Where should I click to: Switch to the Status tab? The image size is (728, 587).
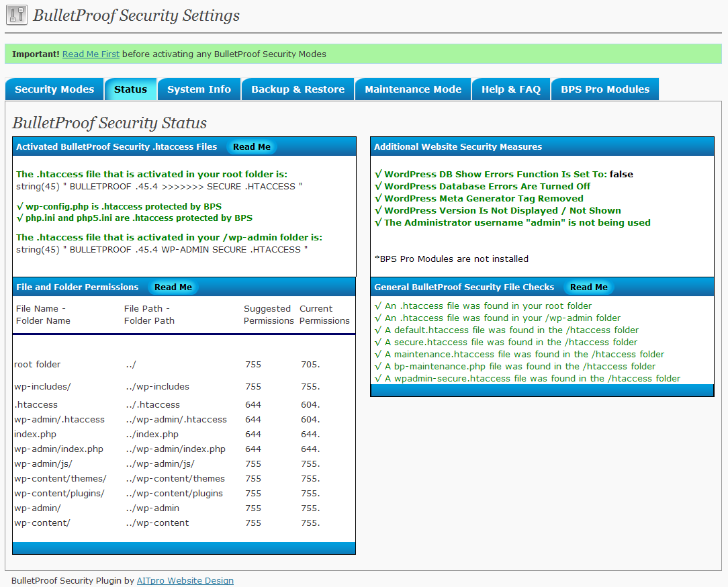click(130, 89)
